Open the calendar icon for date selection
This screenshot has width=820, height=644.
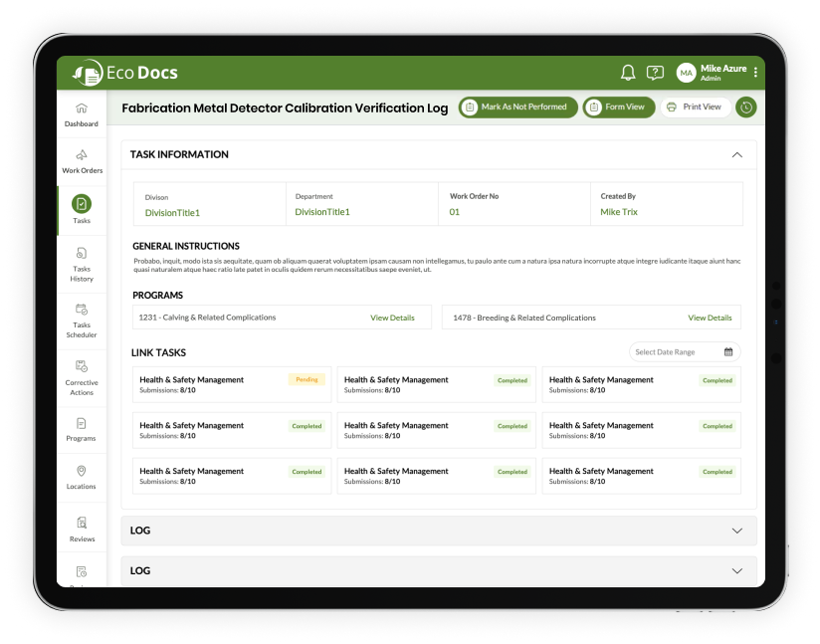726,351
